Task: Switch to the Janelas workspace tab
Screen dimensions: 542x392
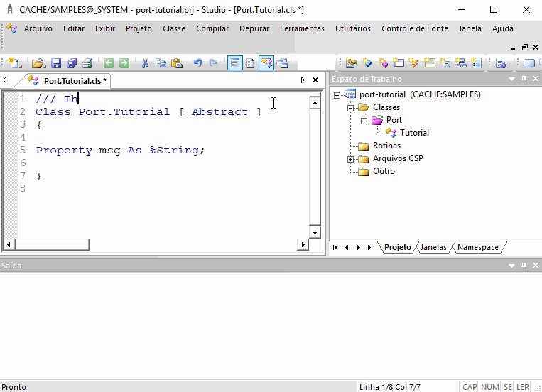Action: click(x=433, y=248)
